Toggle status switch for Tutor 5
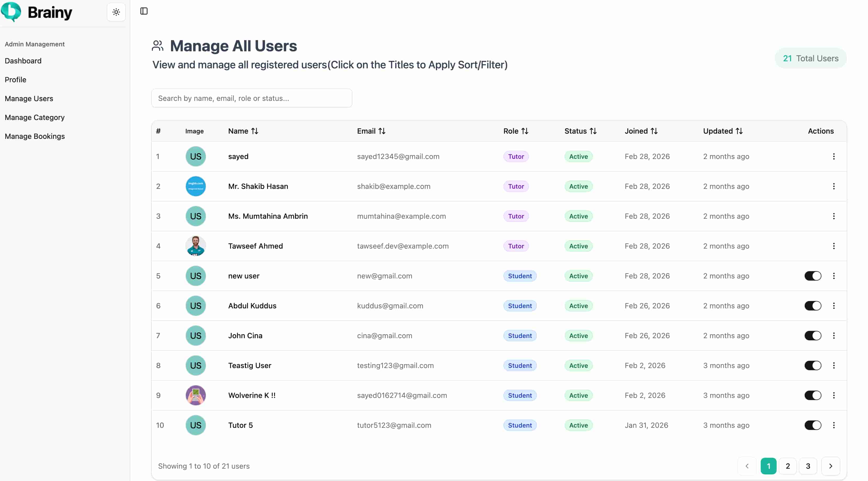This screenshot has height=481, width=868. [x=813, y=425]
